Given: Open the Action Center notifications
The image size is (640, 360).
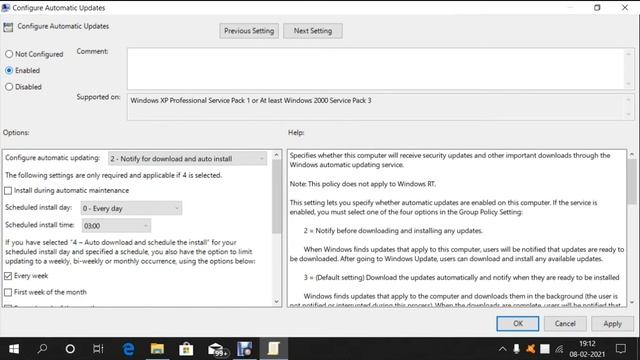Looking at the screenshot, I should point(621,349).
